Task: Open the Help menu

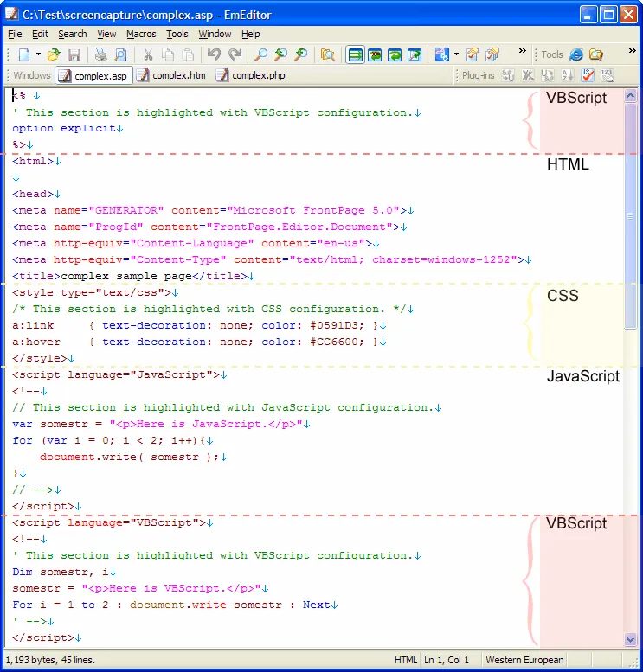Action: [x=250, y=34]
